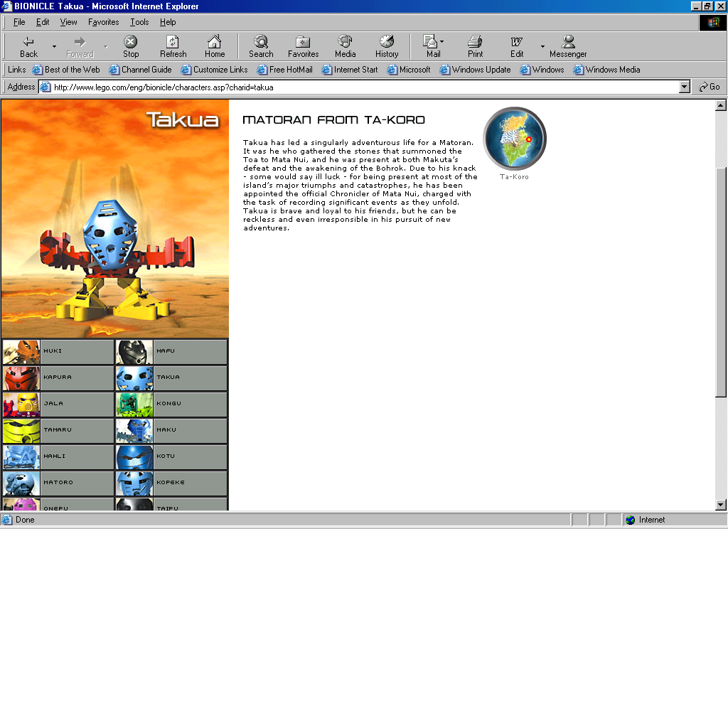The height and width of the screenshot is (711, 728).
Task: Go to the Home page
Action: [x=215, y=46]
